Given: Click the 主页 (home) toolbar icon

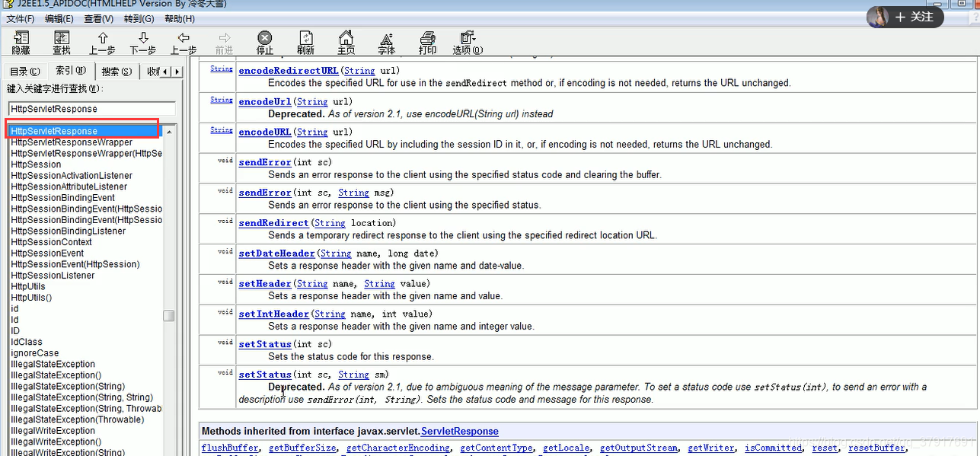Looking at the screenshot, I should pos(346,43).
